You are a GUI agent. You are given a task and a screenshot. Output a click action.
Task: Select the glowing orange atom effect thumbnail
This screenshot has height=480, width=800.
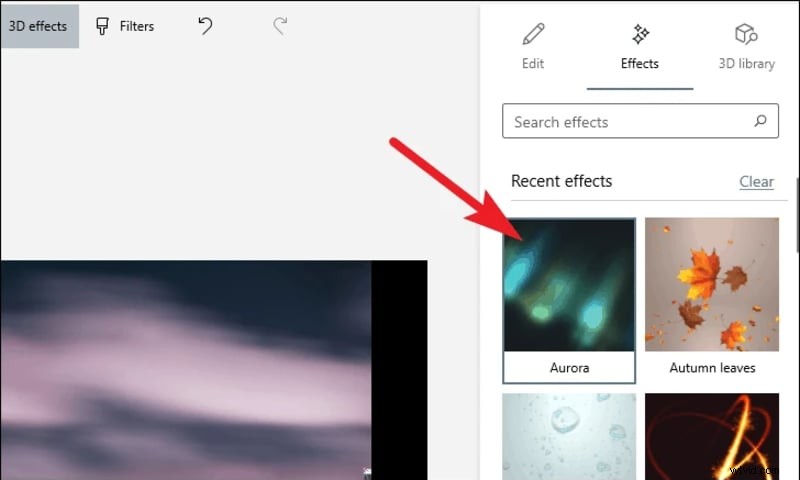712,436
